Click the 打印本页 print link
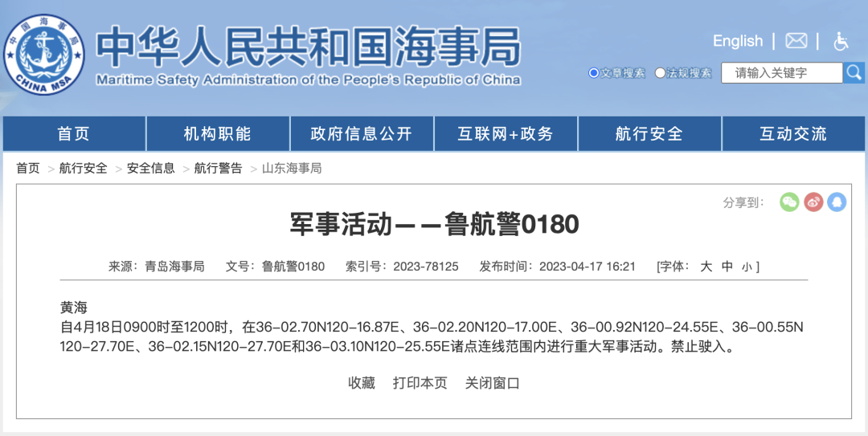 (420, 383)
